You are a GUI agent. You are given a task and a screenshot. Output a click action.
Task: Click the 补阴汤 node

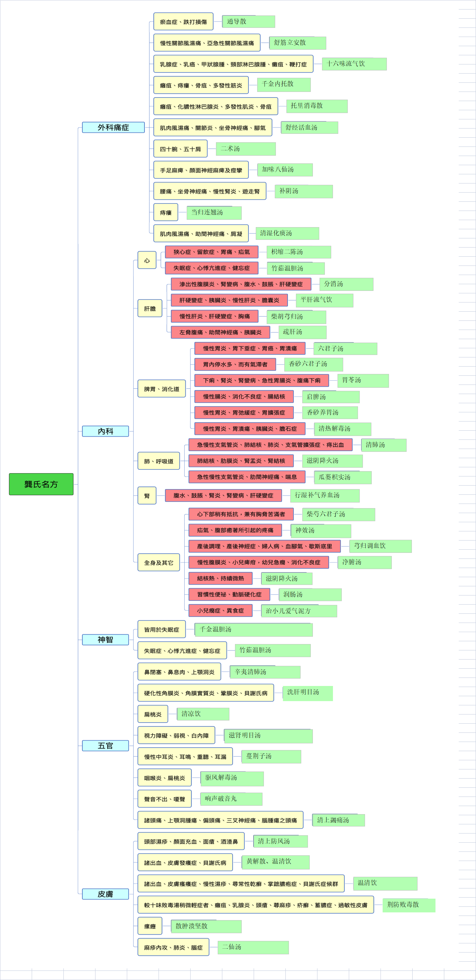(x=304, y=191)
